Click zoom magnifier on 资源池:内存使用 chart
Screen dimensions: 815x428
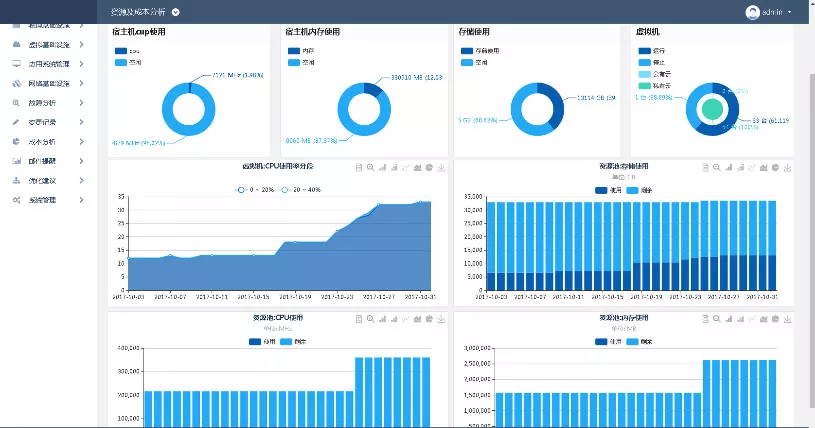717,319
